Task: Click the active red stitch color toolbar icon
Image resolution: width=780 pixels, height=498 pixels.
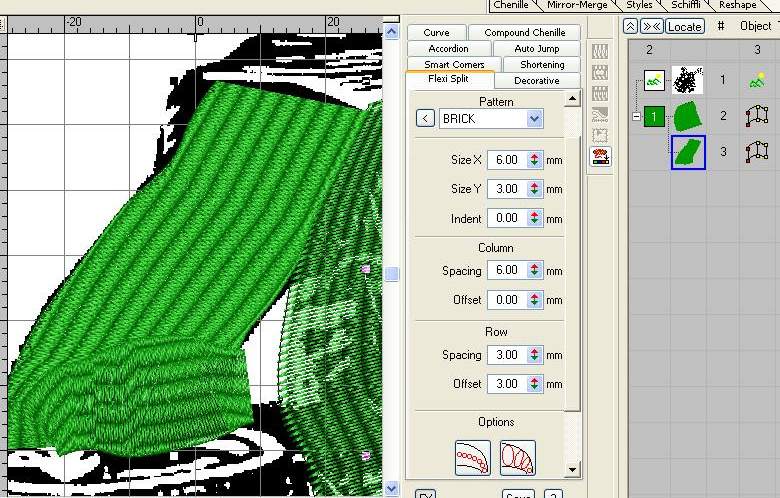Action: tap(600, 157)
